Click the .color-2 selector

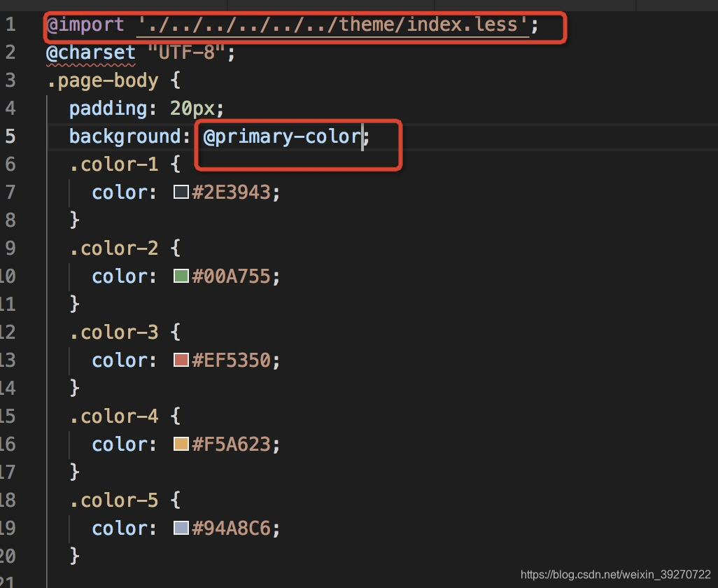114,248
